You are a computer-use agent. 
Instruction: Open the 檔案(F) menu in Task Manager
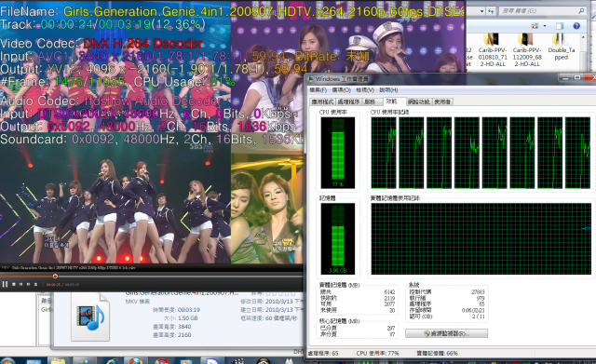click(318, 90)
